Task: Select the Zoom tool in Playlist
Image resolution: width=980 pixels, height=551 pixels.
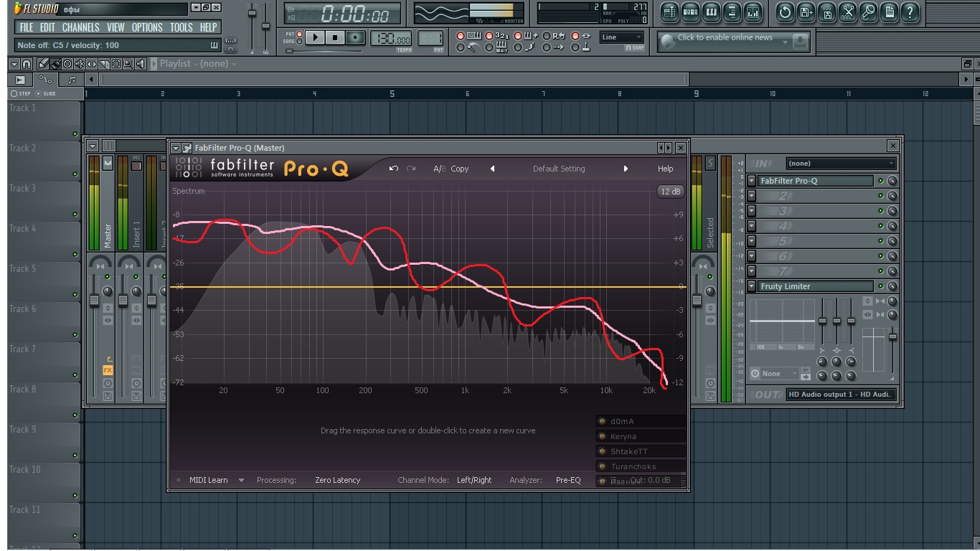Action: pos(128,64)
